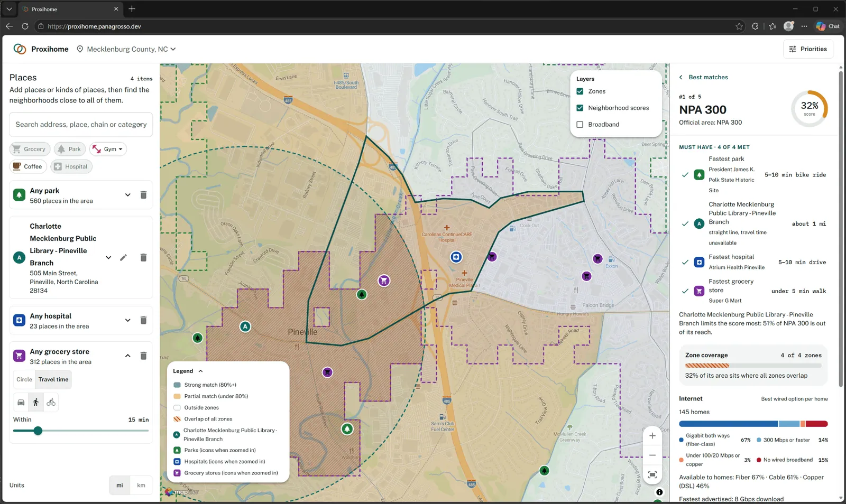Open browser favorites star icon
The width and height of the screenshot is (846, 504).
point(739,26)
